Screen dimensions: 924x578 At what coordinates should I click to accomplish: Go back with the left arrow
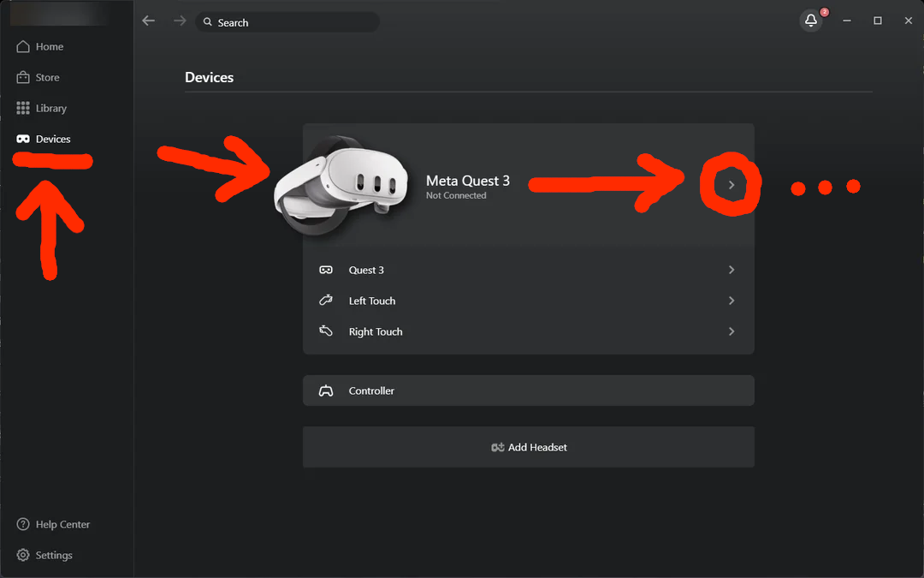tap(149, 21)
